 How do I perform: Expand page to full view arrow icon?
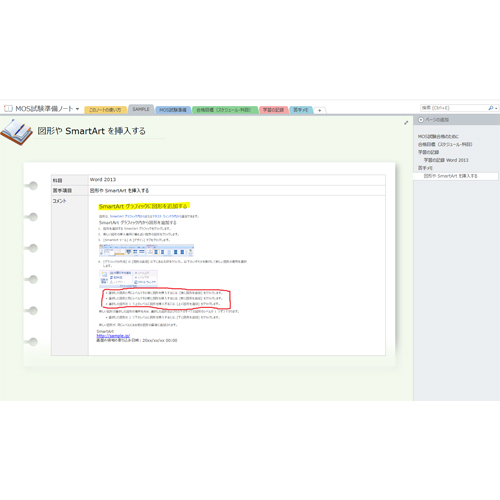click(x=406, y=123)
